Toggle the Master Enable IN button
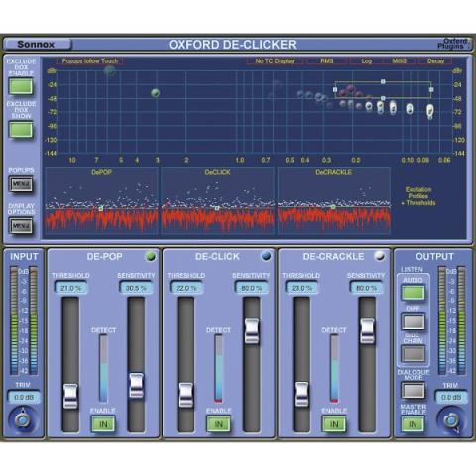This screenshot has width=476, height=476. (x=413, y=424)
